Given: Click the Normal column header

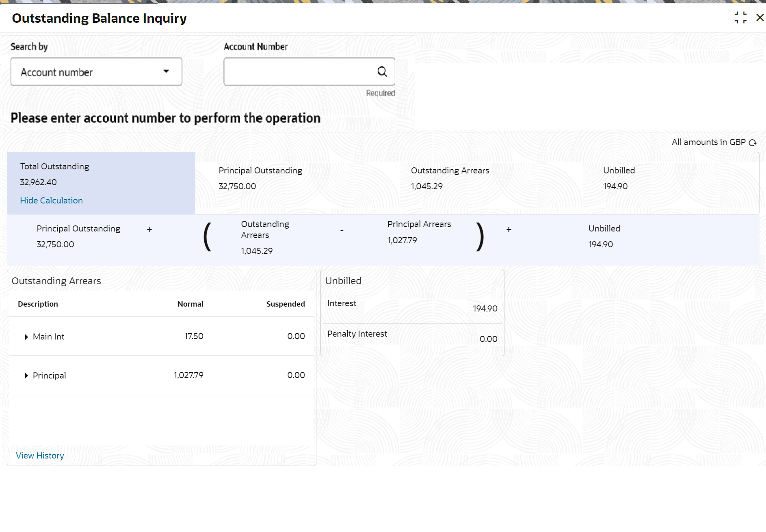Looking at the screenshot, I should pyautogui.click(x=190, y=304).
